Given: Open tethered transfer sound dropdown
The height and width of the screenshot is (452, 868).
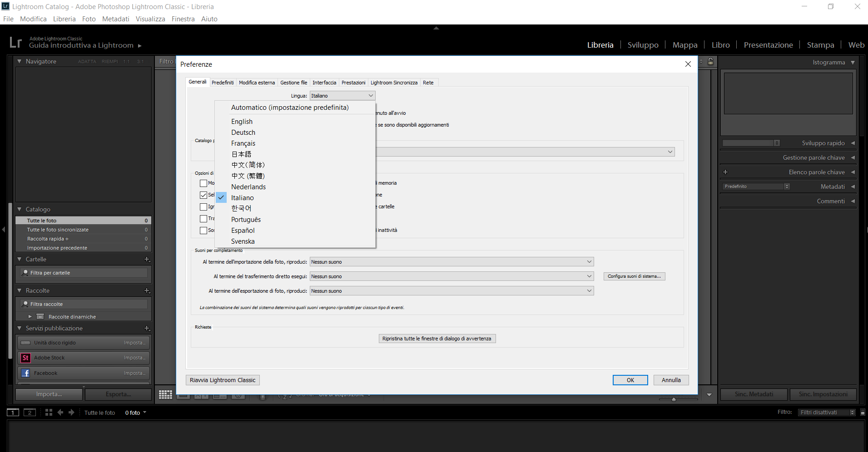Looking at the screenshot, I should coord(452,276).
